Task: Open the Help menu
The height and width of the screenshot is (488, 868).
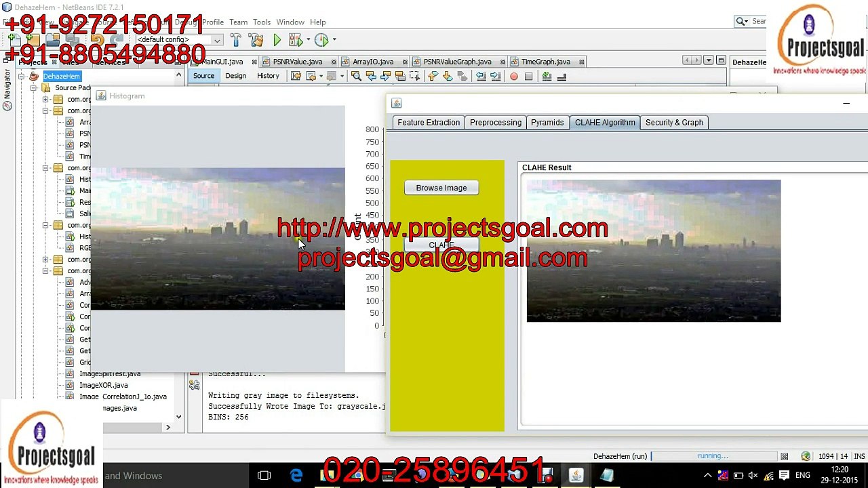Action: pyautogui.click(x=318, y=22)
